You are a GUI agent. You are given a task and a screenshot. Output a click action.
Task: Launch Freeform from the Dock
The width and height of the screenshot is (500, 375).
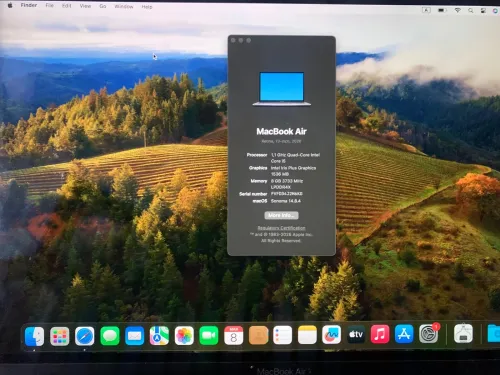coord(331,334)
